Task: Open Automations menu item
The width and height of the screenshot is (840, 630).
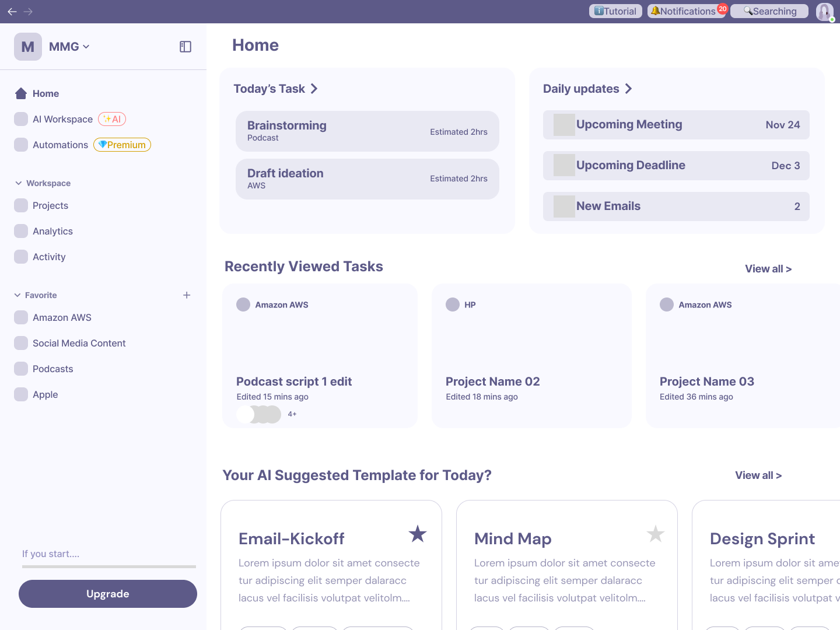Action: point(82,145)
